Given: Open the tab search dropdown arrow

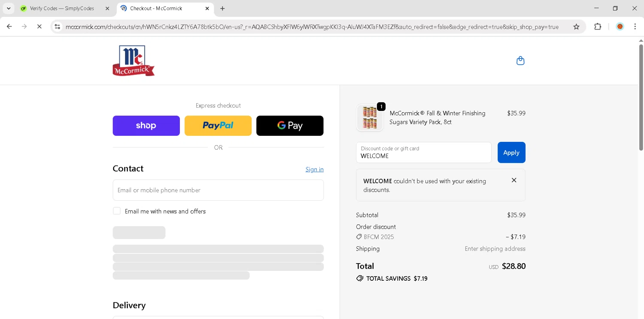Looking at the screenshot, I should (9, 8).
